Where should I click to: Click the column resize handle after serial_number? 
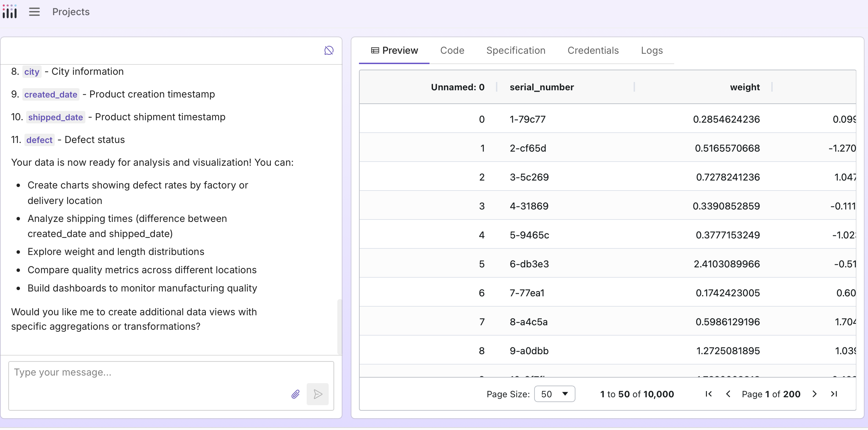(x=634, y=87)
